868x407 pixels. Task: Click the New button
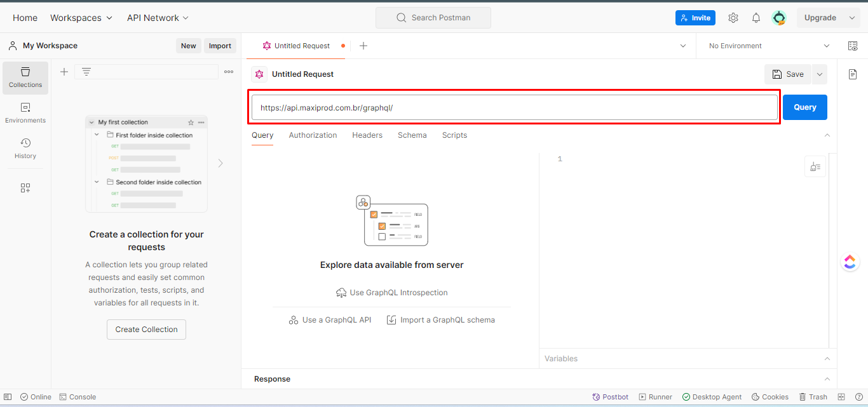(x=189, y=46)
